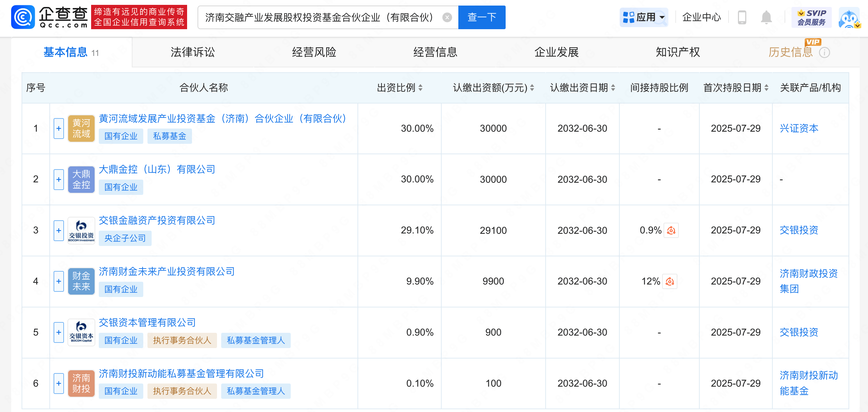Go to 企业中心

click(x=701, y=17)
